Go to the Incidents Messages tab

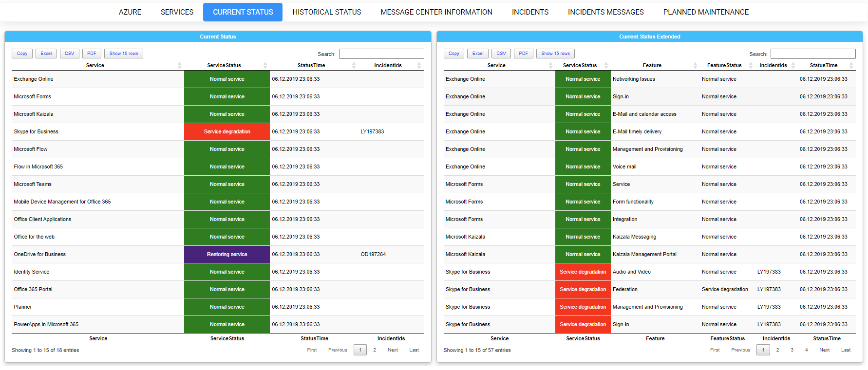[605, 12]
